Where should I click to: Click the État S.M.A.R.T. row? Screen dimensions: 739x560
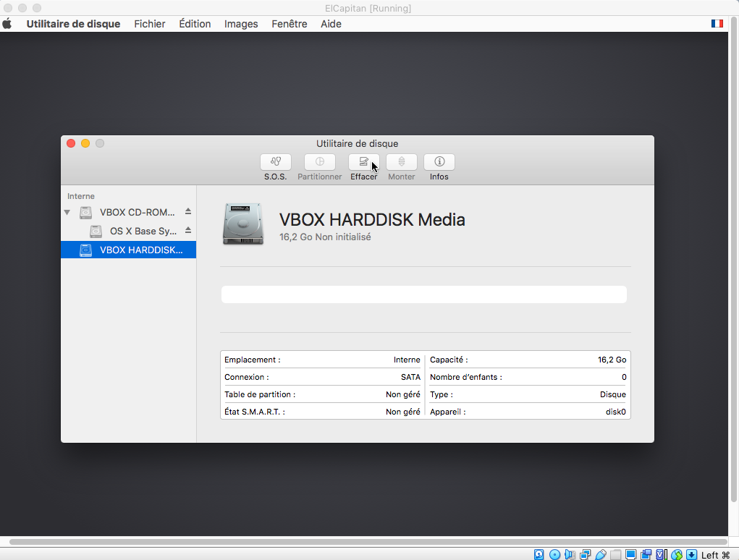point(322,412)
